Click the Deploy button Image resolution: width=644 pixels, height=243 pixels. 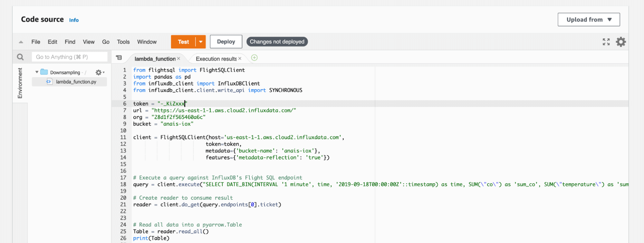pyautogui.click(x=226, y=42)
